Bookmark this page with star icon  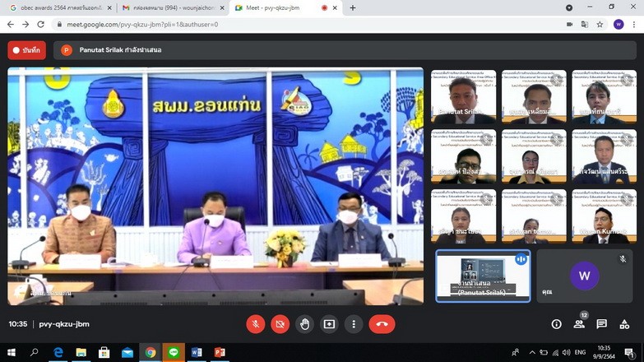(600, 25)
